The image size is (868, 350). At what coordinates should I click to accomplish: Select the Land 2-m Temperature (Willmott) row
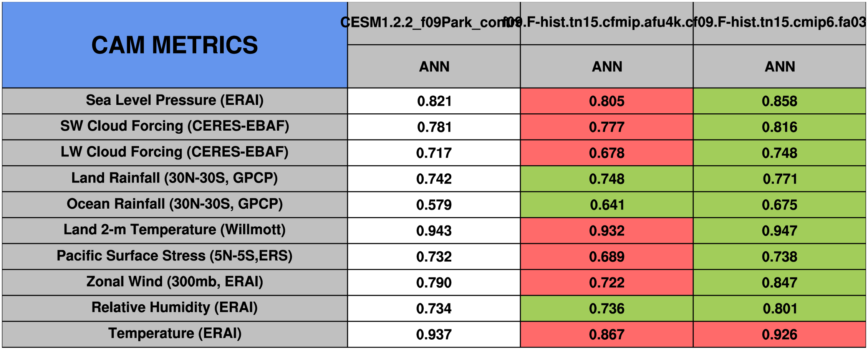tap(175, 230)
